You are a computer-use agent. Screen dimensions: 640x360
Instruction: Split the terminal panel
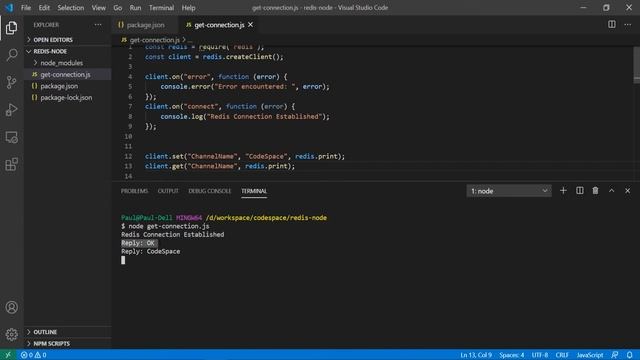tap(580, 191)
